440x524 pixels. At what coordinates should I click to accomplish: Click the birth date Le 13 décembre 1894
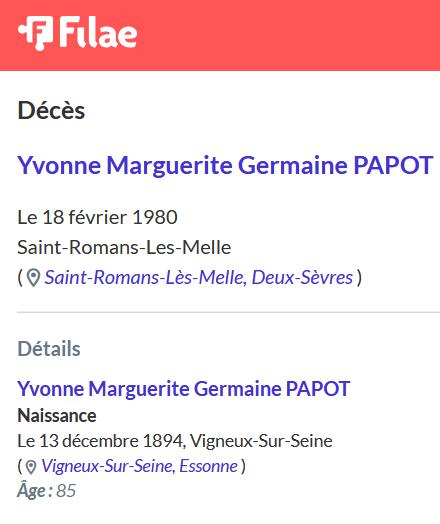(100, 441)
